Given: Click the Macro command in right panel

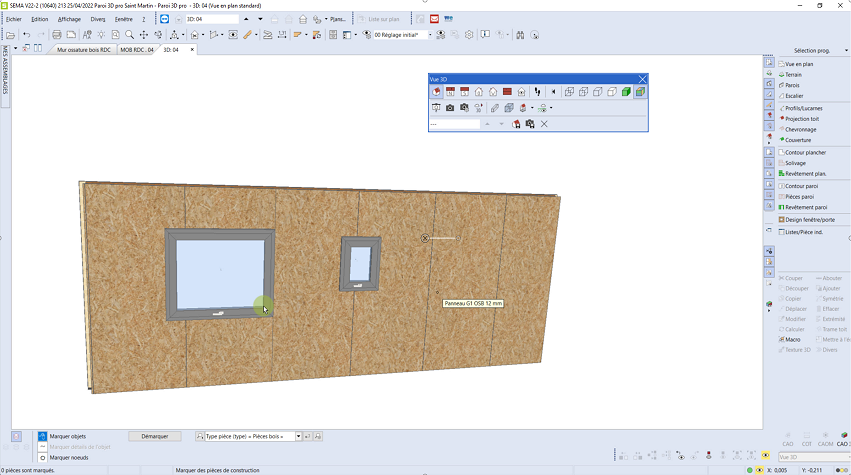Looking at the screenshot, I should coord(793,339).
